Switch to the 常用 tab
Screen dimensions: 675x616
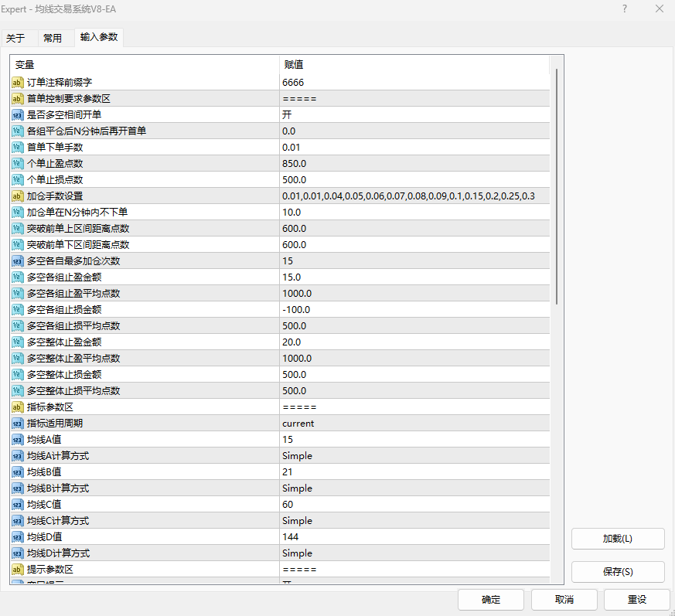pos(53,38)
